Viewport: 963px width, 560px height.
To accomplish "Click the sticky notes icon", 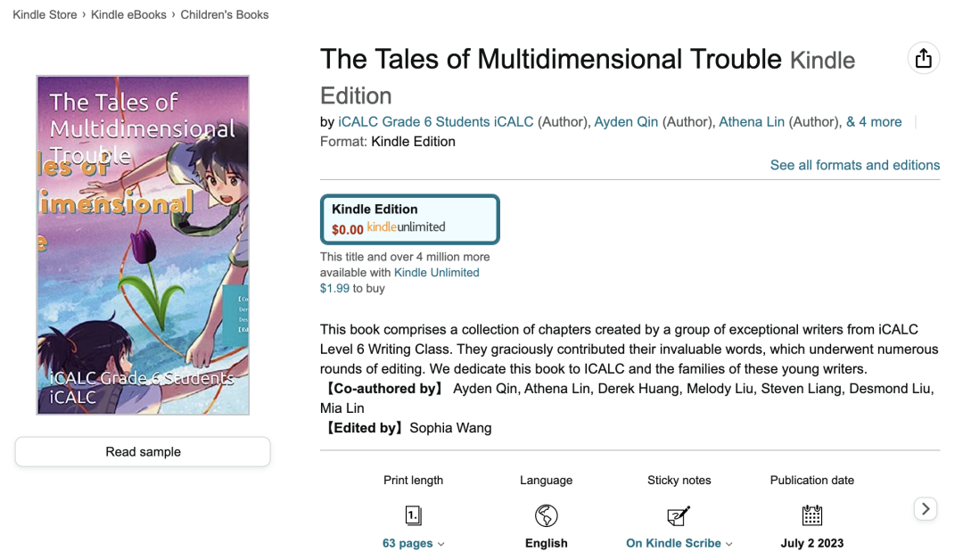I will point(679,515).
